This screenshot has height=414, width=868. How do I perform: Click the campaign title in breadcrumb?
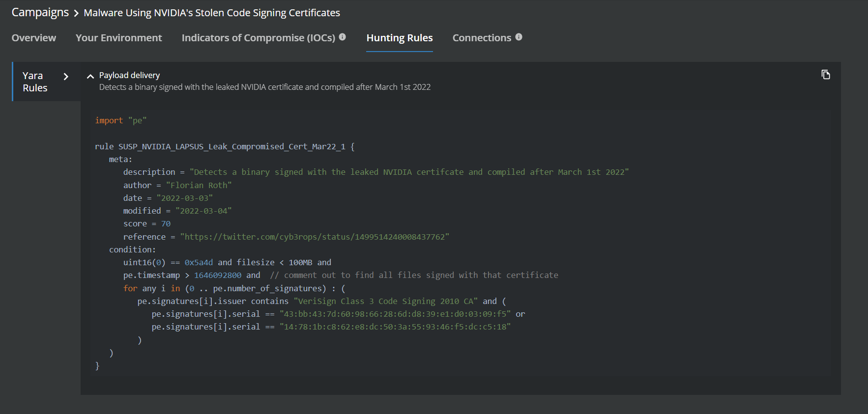[x=212, y=13]
